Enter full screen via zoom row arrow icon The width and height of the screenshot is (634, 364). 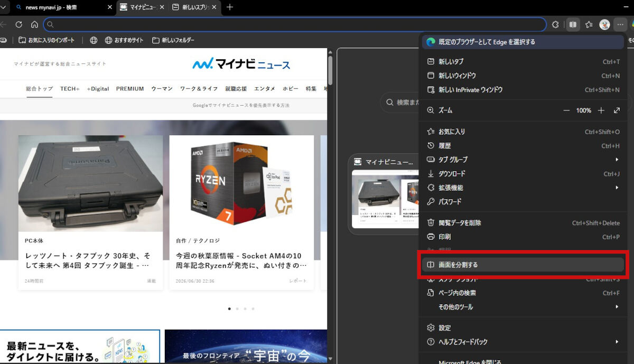coord(617,110)
